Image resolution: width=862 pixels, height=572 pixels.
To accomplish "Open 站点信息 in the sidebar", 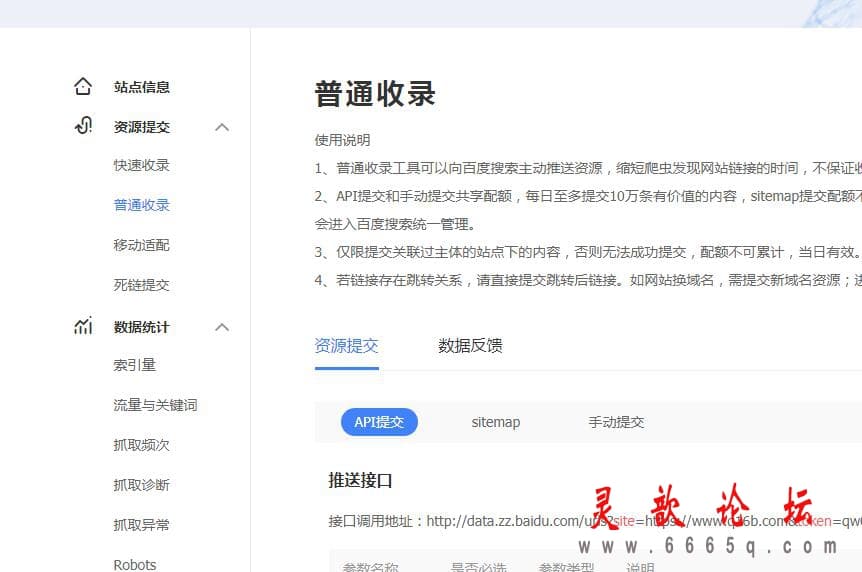I will tap(142, 87).
